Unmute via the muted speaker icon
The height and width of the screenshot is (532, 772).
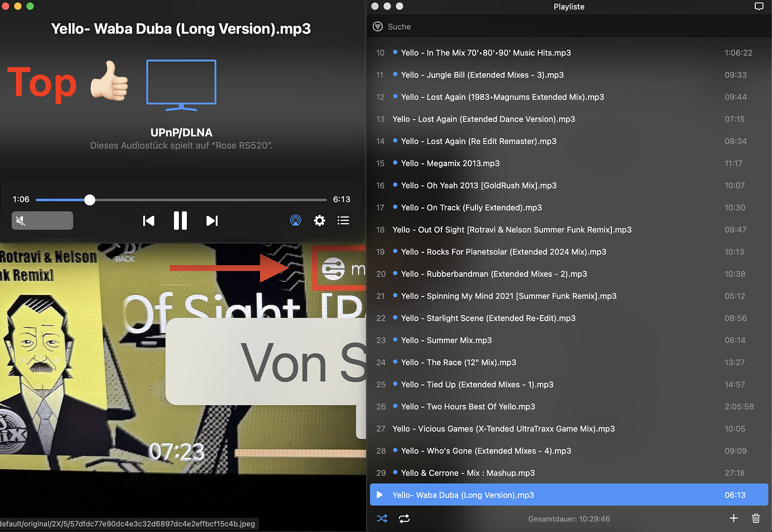pyautogui.click(x=21, y=221)
